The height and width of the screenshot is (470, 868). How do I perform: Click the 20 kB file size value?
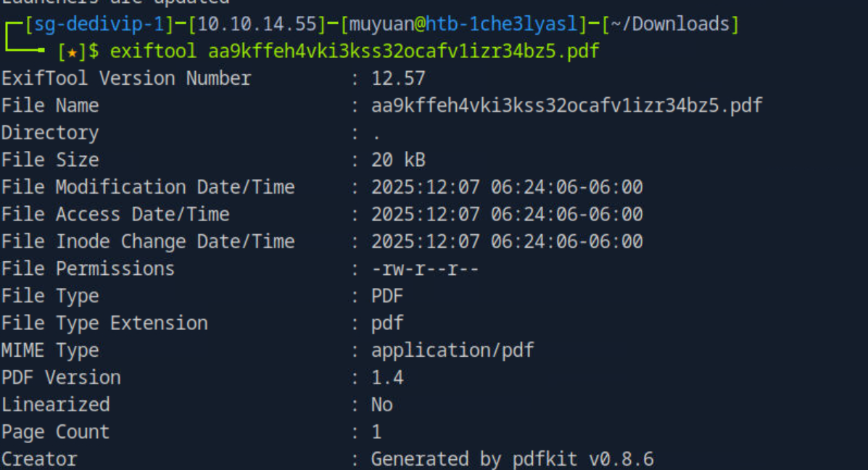(x=398, y=160)
